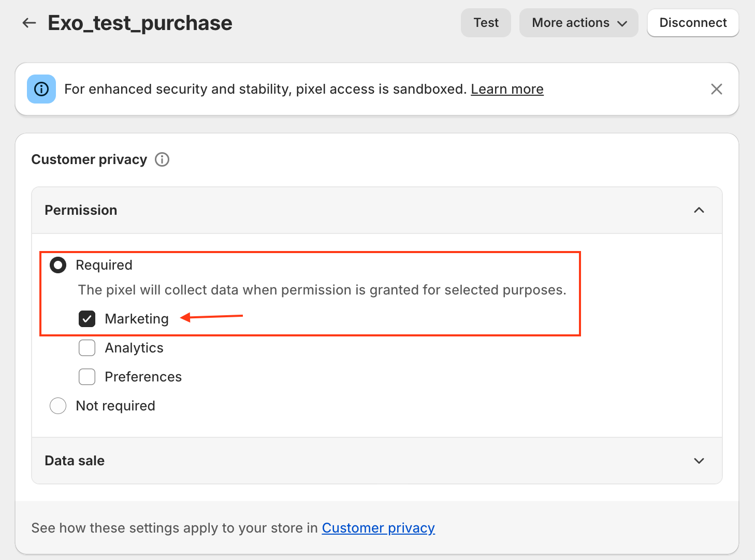755x560 pixels.
Task: Uncheck the Marketing checkbox
Action: coord(87,319)
